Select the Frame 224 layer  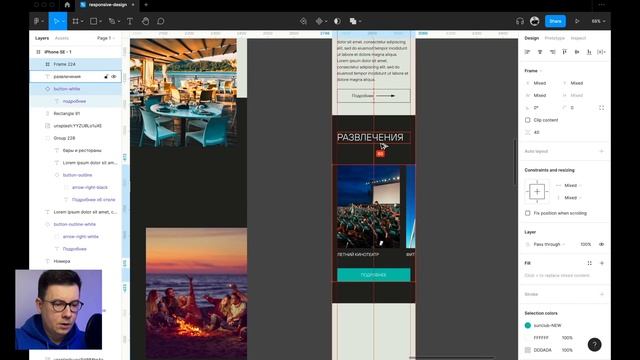coord(76,64)
